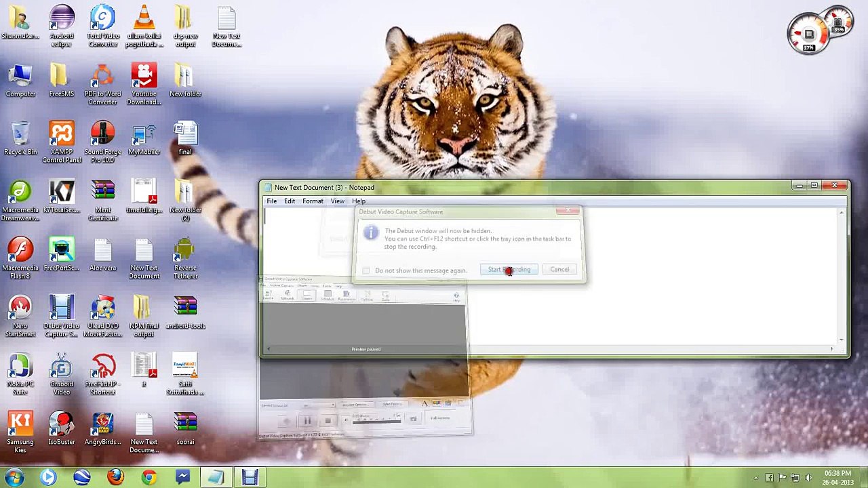
Task: Launch Nokia PC Suite
Action: click(20, 374)
